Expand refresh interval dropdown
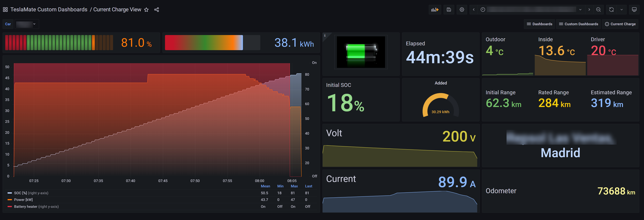Viewport: 644px width, 220px height. [621, 9]
